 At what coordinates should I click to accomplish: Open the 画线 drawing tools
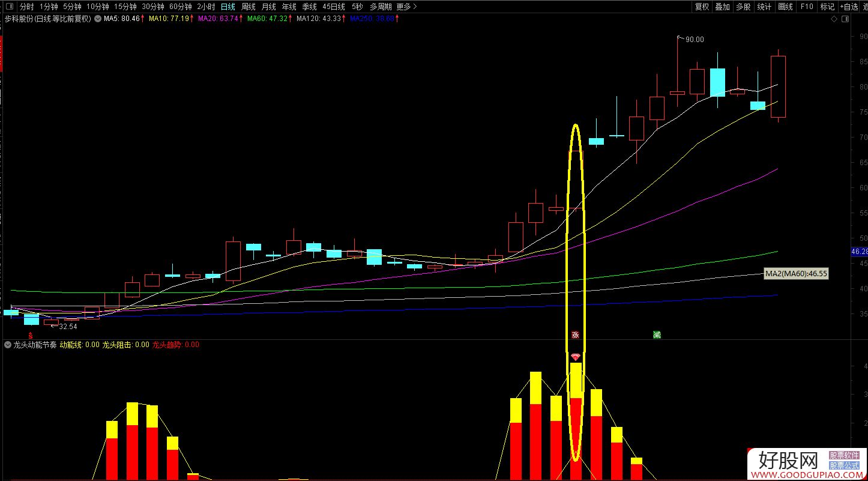(x=785, y=7)
